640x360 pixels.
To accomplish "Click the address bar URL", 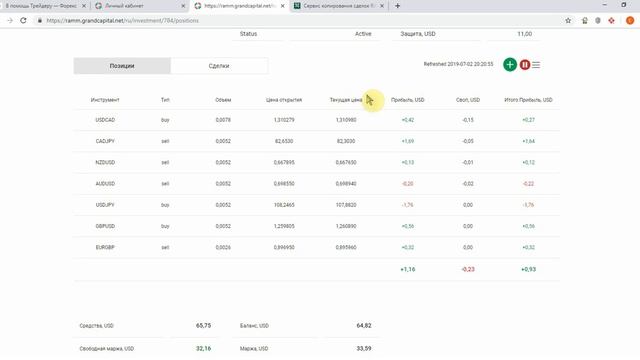I will click(x=122, y=20).
